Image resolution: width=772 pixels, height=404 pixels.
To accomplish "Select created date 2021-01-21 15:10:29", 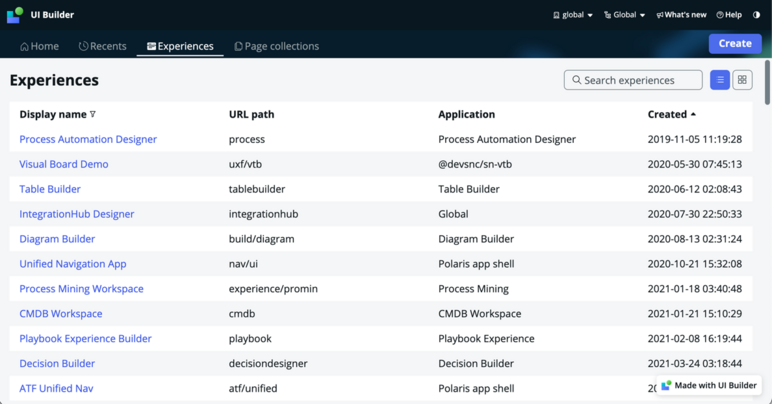I will tap(695, 314).
